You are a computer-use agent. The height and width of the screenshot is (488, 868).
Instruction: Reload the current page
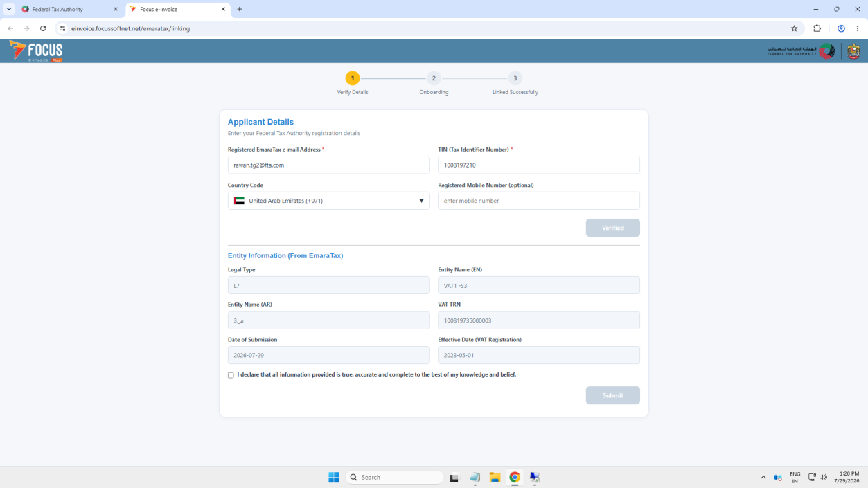pyautogui.click(x=43, y=28)
